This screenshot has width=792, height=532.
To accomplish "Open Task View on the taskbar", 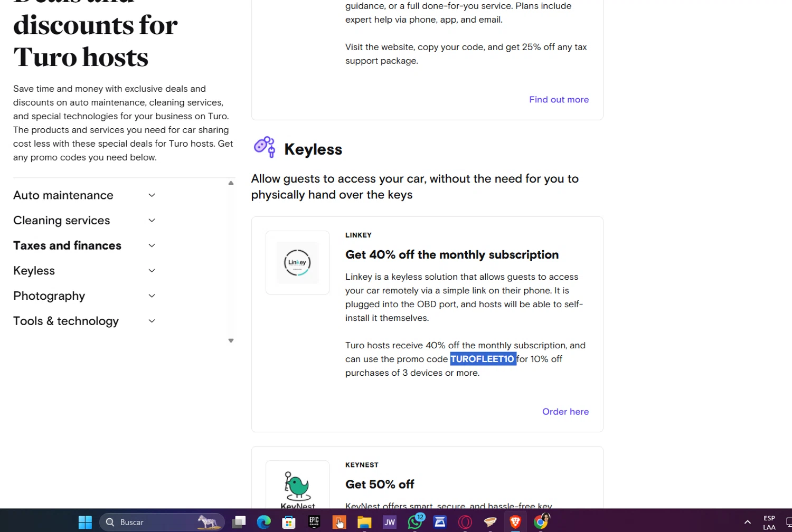I will pos(239,522).
